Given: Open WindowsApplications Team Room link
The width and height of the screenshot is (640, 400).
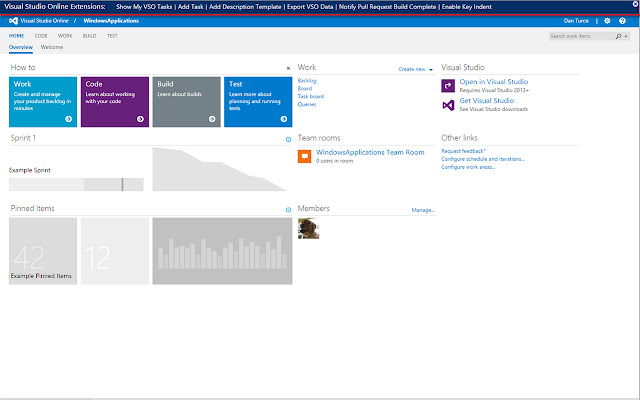Looking at the screenshot, I should click(x=370, y=152).
